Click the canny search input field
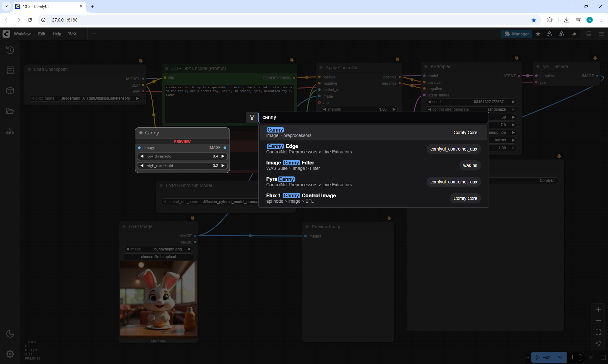Screen dimensions: 608x364 click(x=374, y=117)
